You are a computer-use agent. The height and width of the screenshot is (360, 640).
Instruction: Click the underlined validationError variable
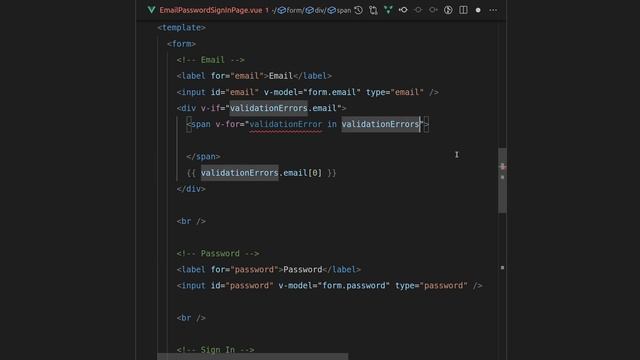point(286,124)
